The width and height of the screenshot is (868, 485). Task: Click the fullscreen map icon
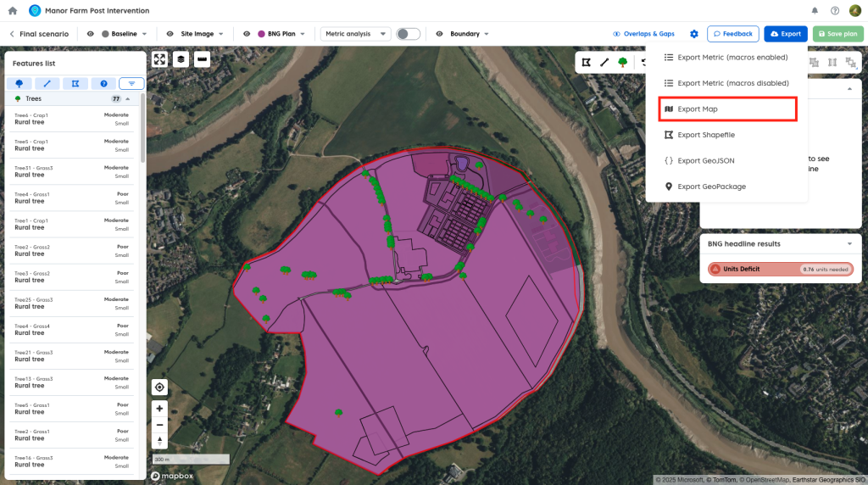pos(159,59)
